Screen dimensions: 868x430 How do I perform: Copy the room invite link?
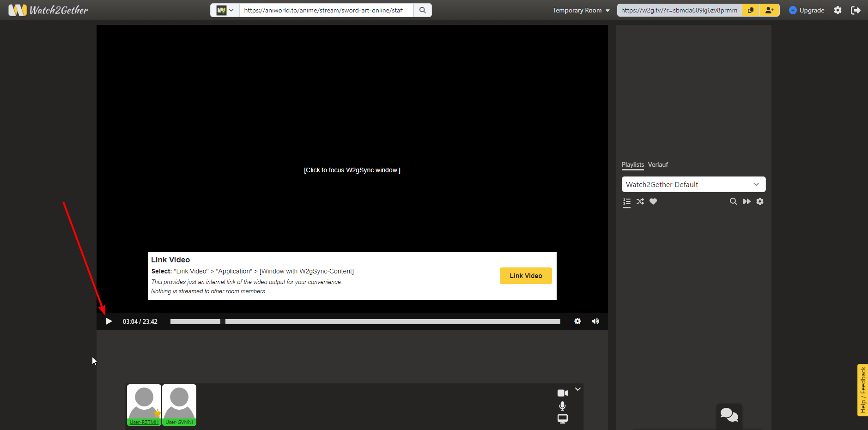click(751, 10)
